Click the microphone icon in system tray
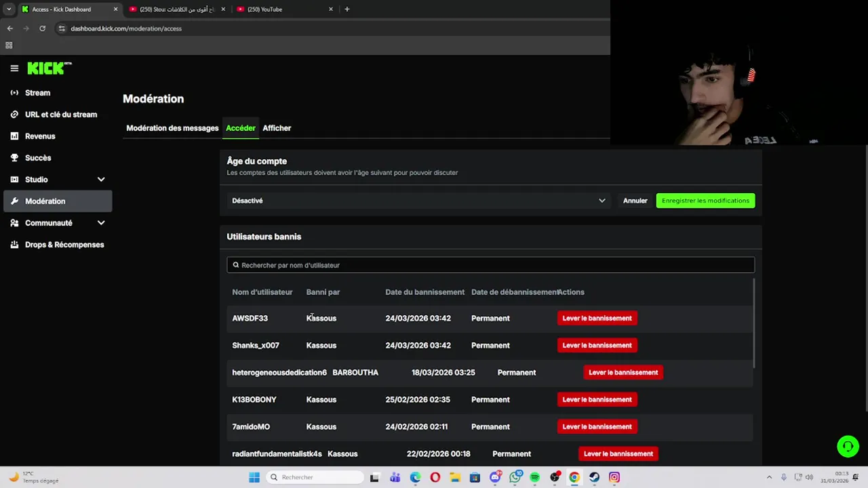This screenshot has width=868, height=488. [x=784, y=477]
